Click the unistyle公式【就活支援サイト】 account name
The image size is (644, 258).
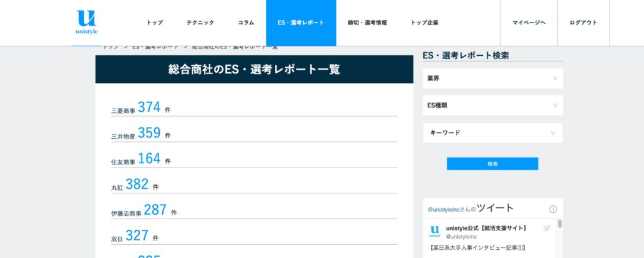486,228
